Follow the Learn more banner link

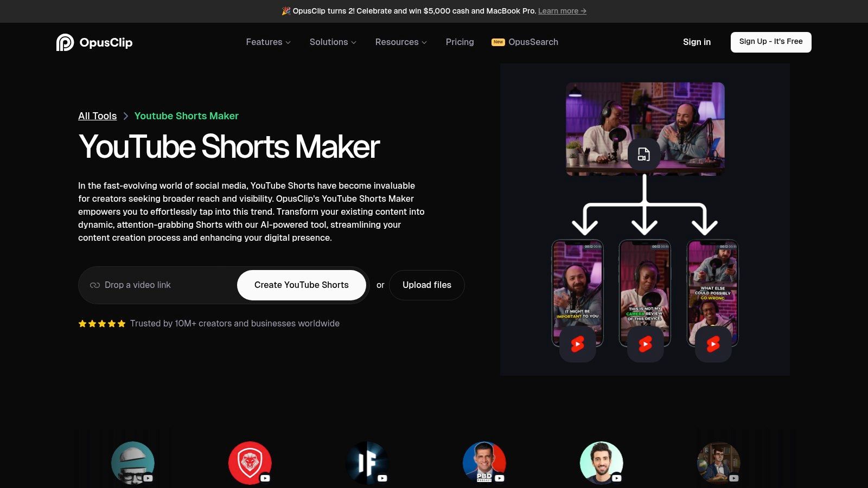pyautogui.click(x=562, y=11)
